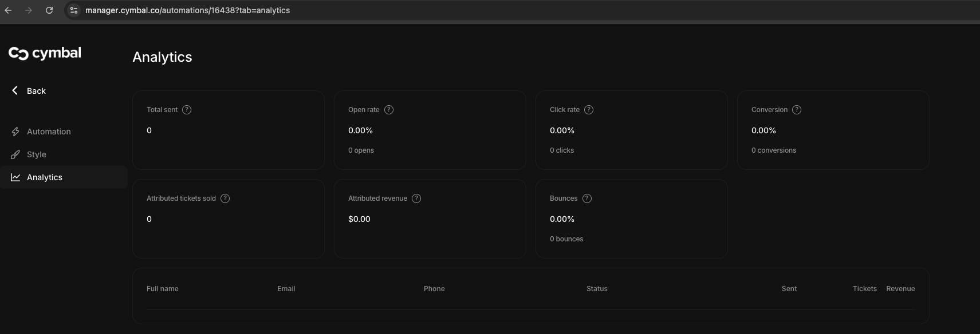Click the browser back arrow
This screenshot has height=334, width=980.
[x=8, y=10]
